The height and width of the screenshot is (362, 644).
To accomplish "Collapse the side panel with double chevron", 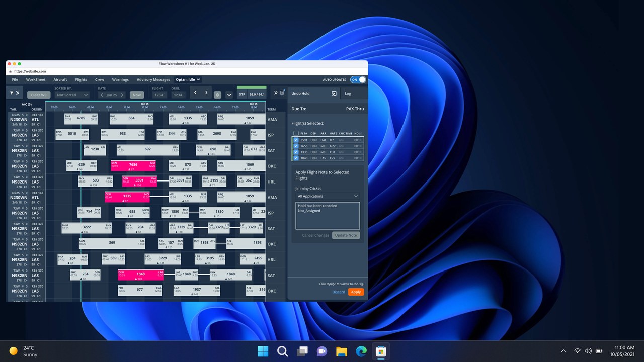I will click(275, 93).
